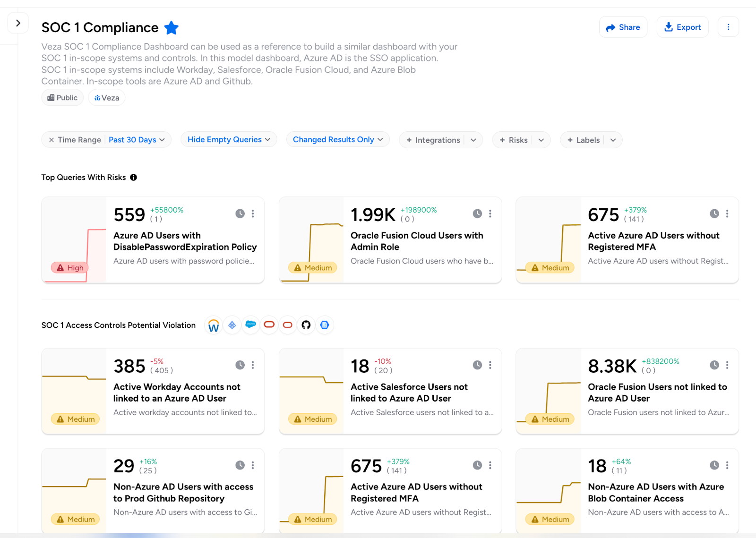The width and height of the screenshot is (756, 538).
Task: Add an Integrations filter
Action: (433, 140)
